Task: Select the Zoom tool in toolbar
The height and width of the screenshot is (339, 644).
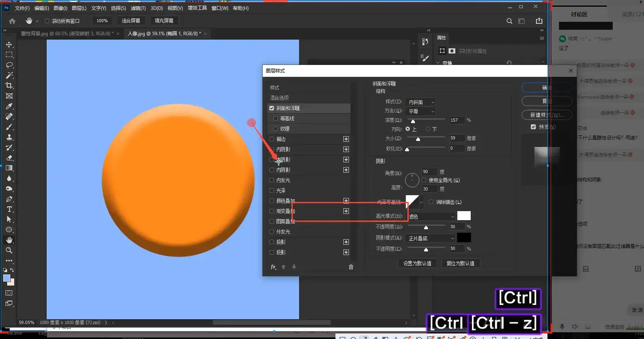Action: 9,250
